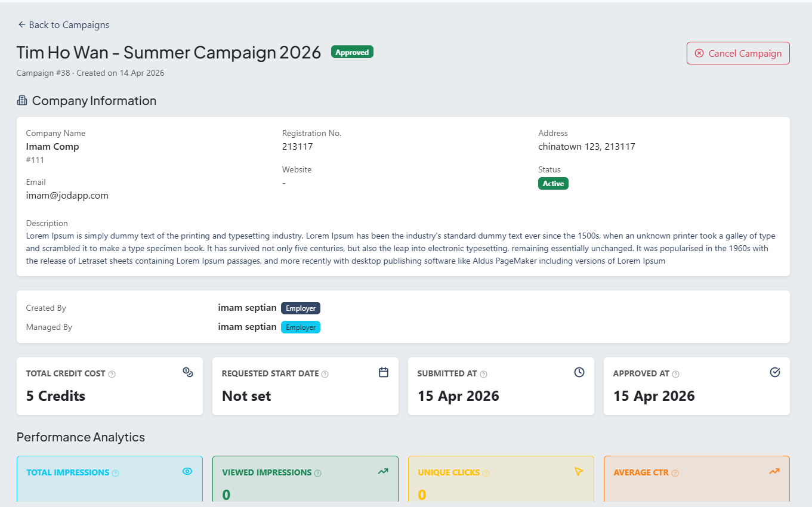Click the eye icon on Total Impressions card
Screen dimensions: 812x507
187,471
